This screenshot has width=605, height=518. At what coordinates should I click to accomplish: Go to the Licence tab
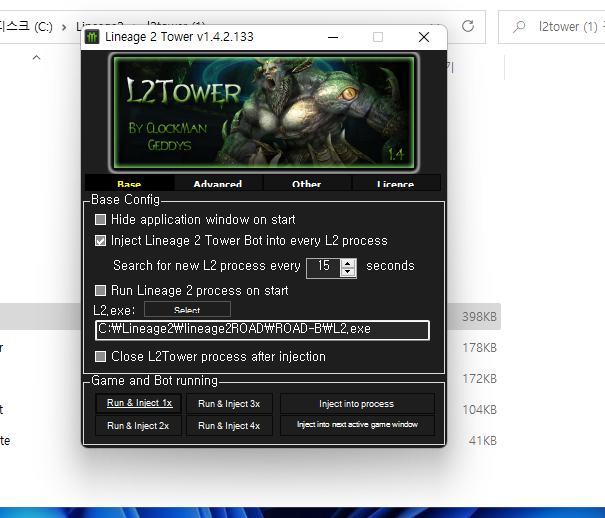[x=395, y=184]
